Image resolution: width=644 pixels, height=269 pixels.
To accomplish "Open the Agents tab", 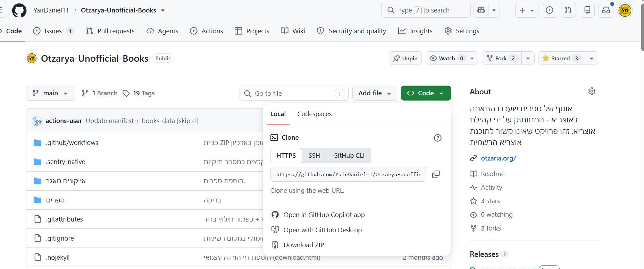I will [x=162, y=31].
